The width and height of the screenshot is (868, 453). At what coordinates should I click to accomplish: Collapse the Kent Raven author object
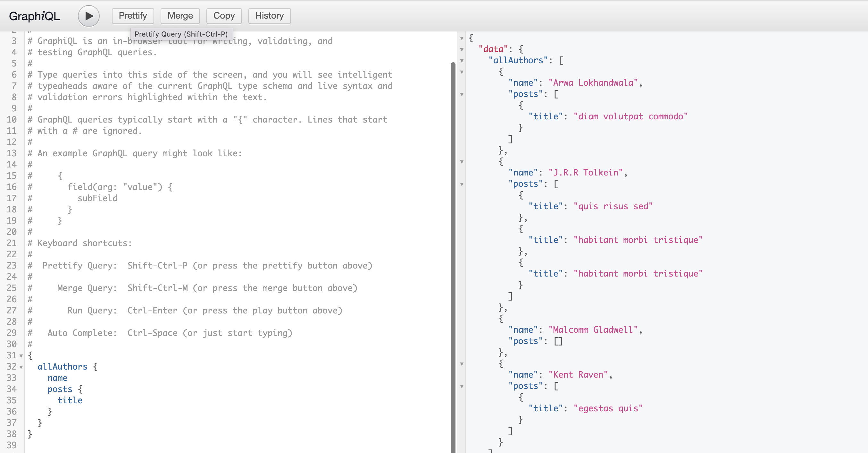[462, 364]
